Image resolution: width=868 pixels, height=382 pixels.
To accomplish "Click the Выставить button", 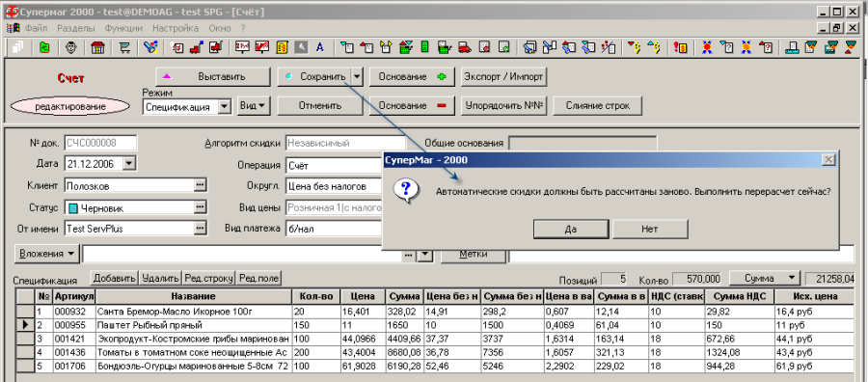I will (x=212, y=76).
